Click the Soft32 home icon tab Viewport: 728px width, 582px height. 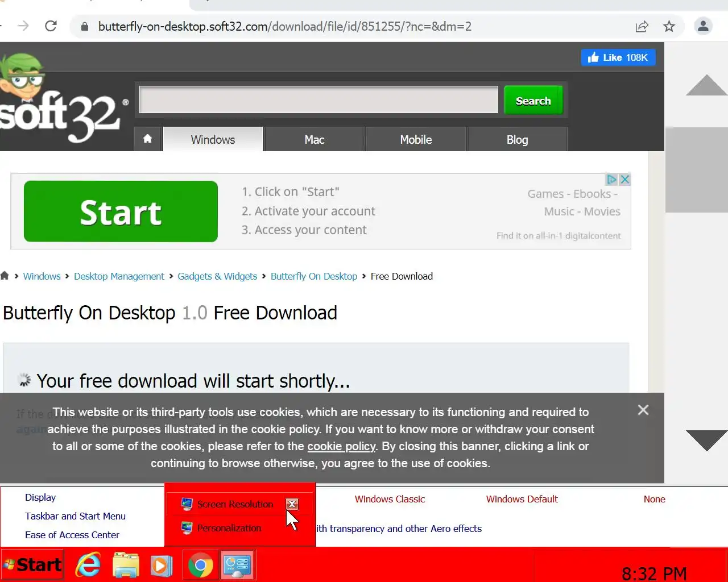pyautogui.click(x=148, y=139)
